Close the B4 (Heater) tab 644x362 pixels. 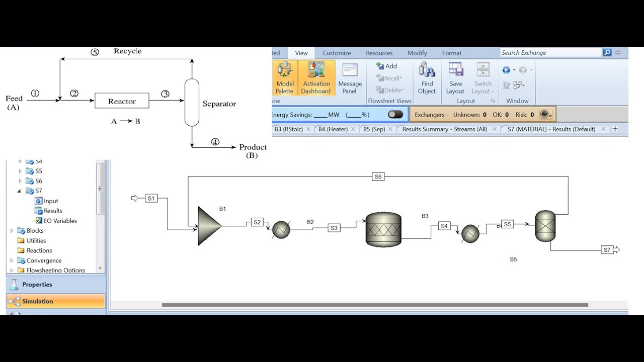click(x=353, y=129)
